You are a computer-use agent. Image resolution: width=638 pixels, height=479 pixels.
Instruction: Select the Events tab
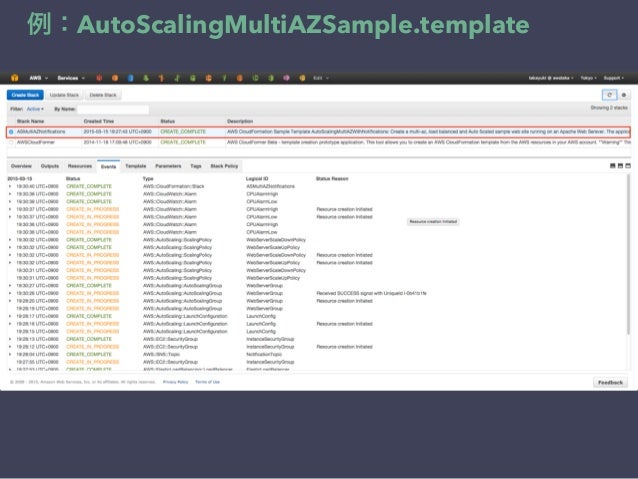pyautogui.click(x=108, y=166)
